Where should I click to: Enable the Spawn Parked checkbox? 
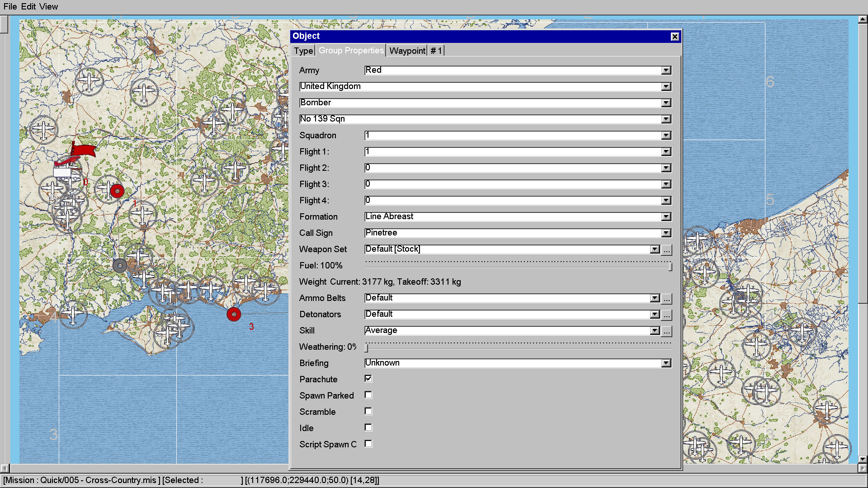[368, 395]
